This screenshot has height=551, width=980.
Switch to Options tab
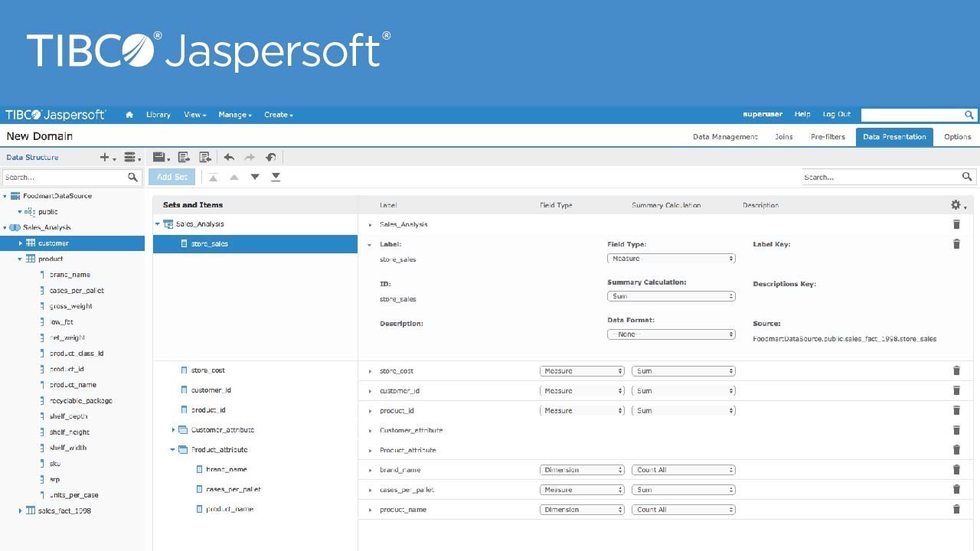(957, 137)
